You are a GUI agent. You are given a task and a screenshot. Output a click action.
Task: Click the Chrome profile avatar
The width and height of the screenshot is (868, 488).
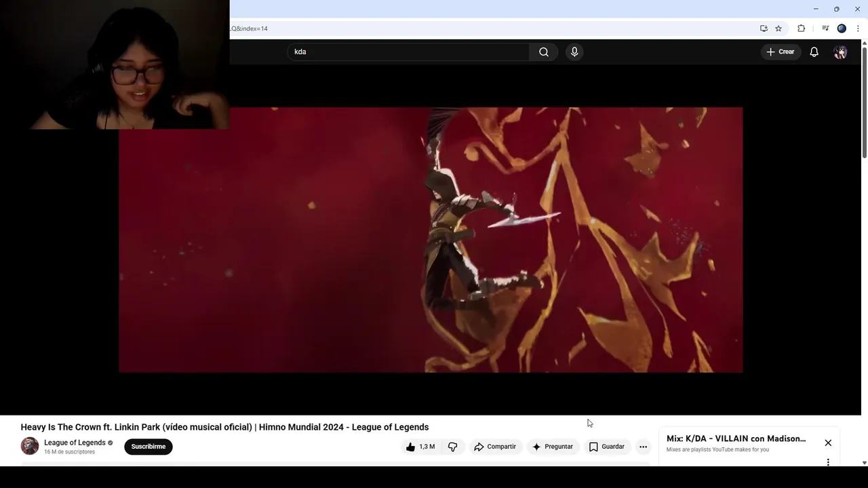pyautogui.click(x=842, y=28)
